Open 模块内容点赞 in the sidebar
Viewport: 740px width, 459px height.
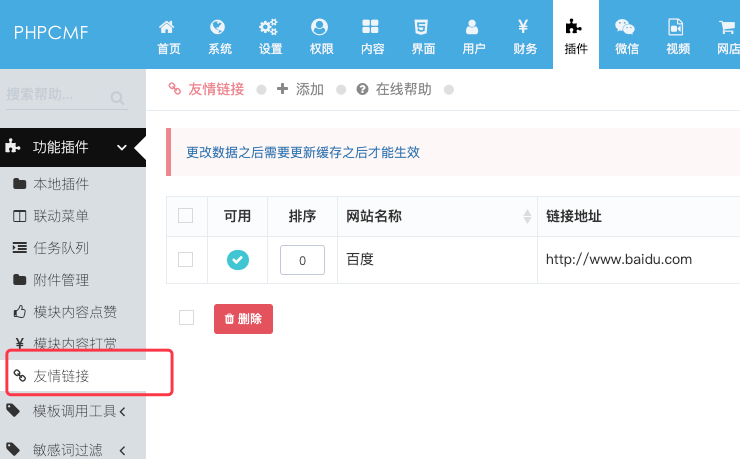(75, 312)
